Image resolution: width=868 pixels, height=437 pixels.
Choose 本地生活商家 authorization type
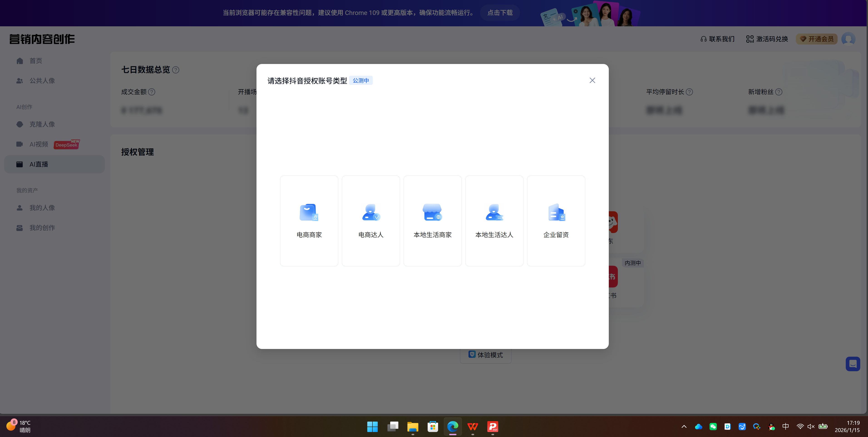432,221
